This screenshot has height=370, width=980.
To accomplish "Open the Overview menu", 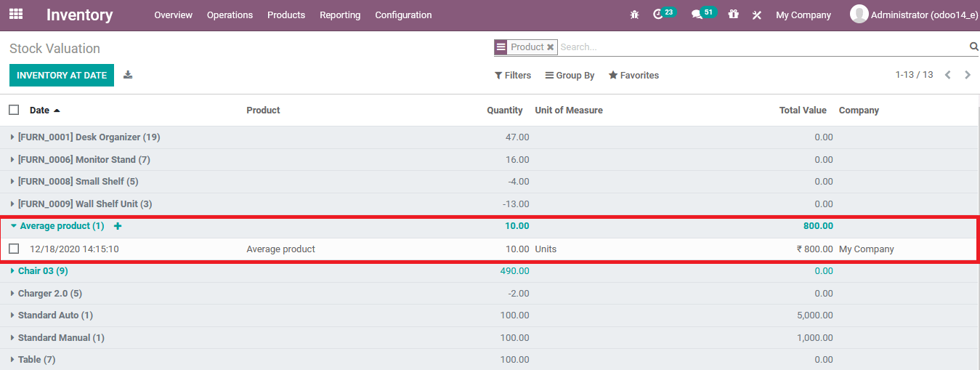I will (173, 15).
